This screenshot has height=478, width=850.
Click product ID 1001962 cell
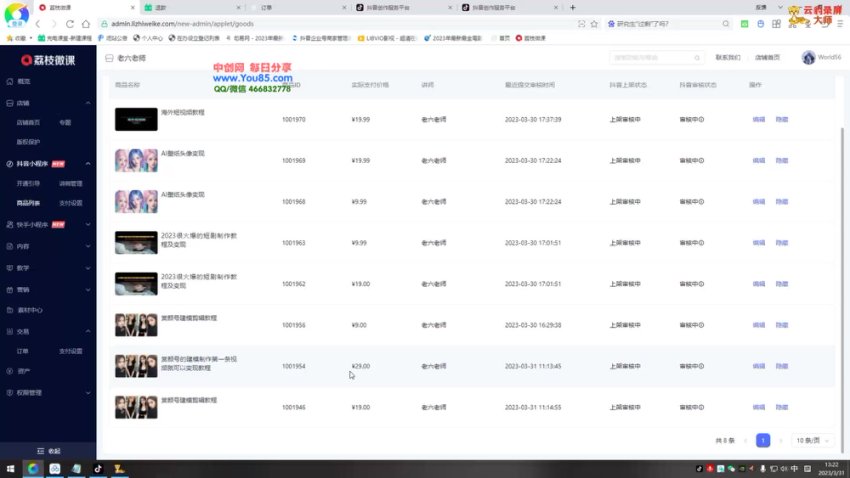point(293,284)
